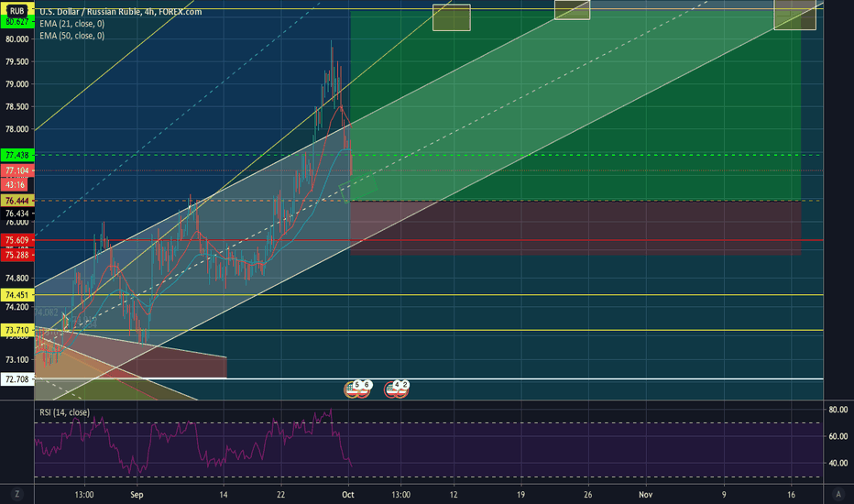Click the 22 date on time axis

pyautogui.click(x=280, y=494)
